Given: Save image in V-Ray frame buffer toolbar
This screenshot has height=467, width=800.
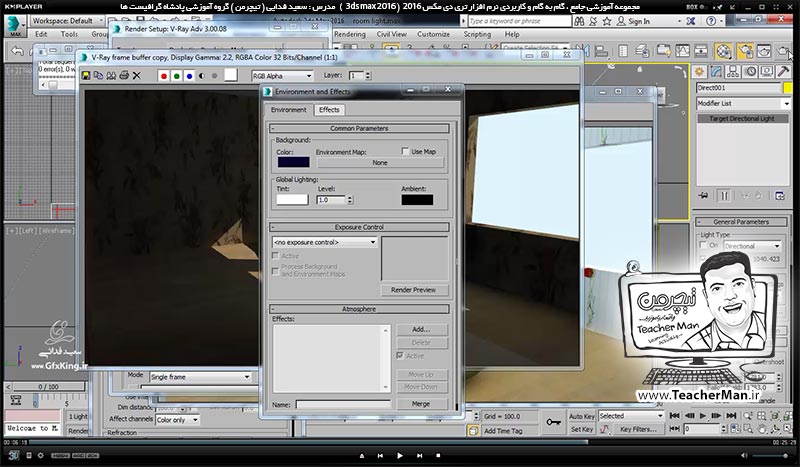Looking at the screenshot, I should 86,76.
